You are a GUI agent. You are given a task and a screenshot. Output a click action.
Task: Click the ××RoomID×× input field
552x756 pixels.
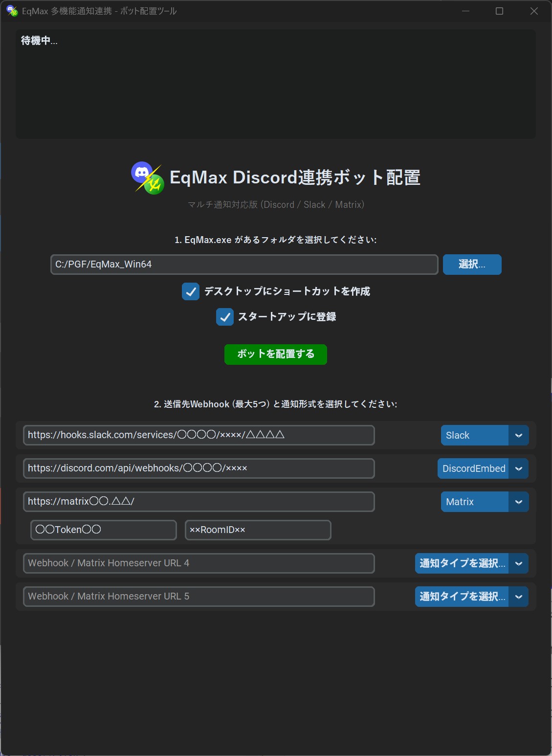[258, 530]
